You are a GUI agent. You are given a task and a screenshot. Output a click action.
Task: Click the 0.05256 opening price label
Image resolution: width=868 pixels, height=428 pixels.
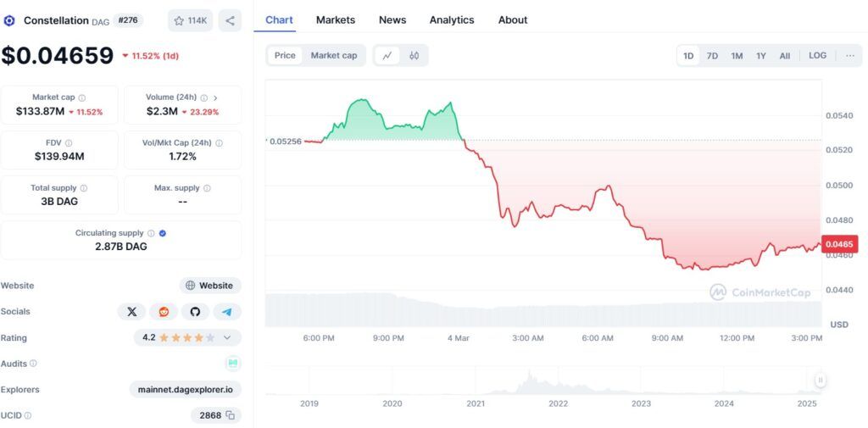(284, 142)
